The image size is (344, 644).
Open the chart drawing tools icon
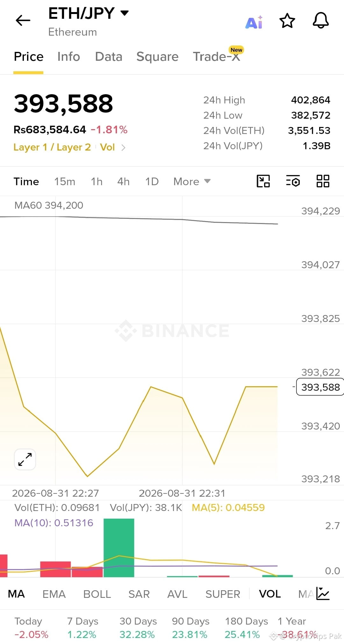(263, 181)
